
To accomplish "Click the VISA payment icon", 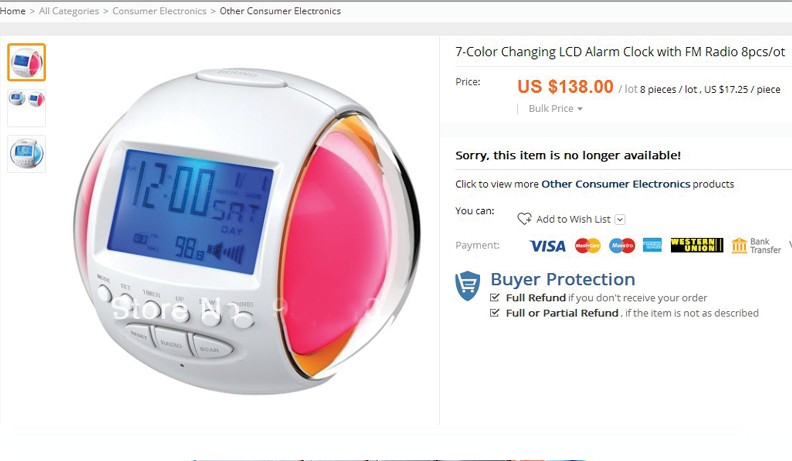I will point(547,246).
